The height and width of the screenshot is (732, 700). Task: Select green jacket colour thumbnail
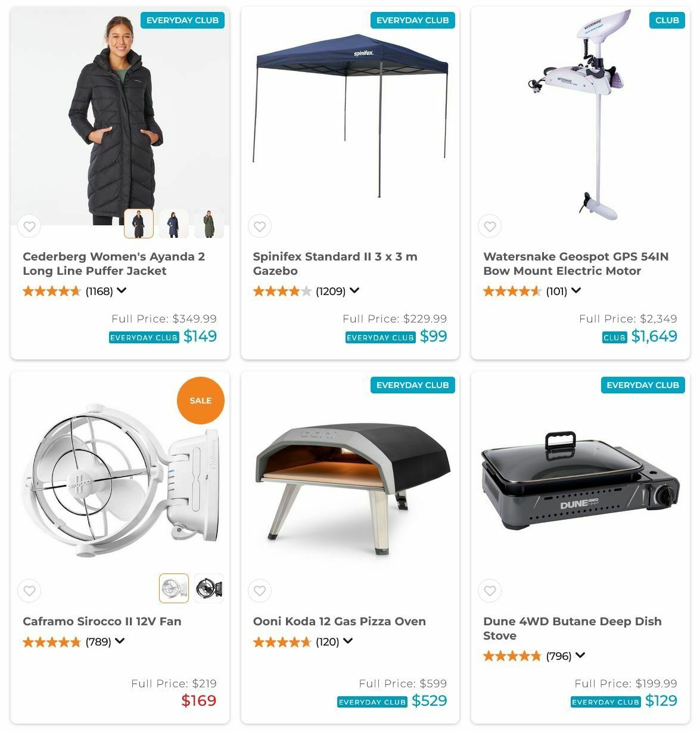pyautogui.click(x=209, y=224)
